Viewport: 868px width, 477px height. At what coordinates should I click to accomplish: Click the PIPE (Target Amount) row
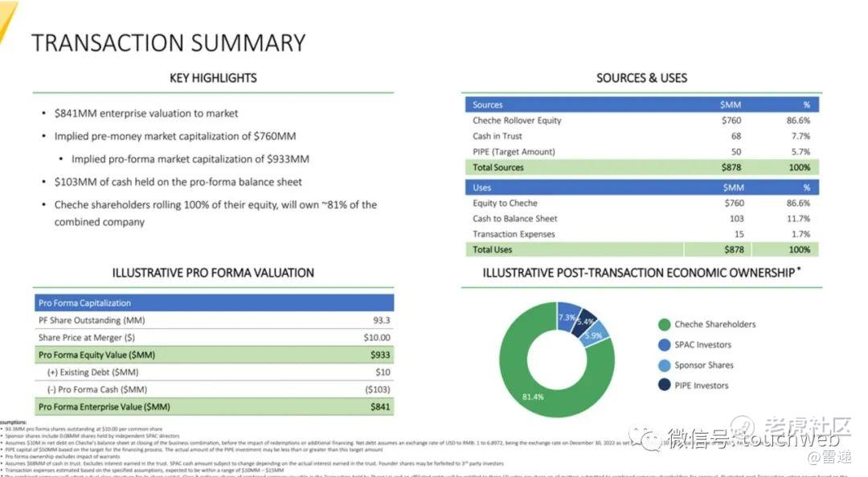tap(642, 152)
